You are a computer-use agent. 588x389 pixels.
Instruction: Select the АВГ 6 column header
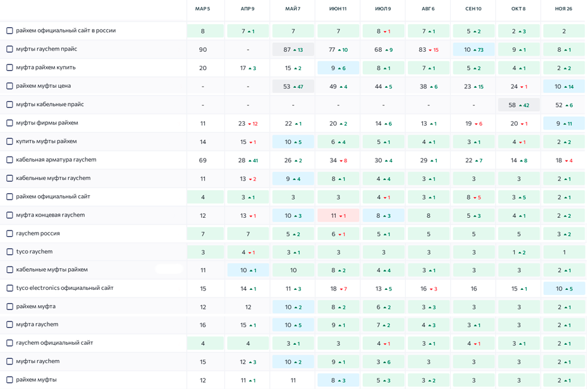click(428, 9)
